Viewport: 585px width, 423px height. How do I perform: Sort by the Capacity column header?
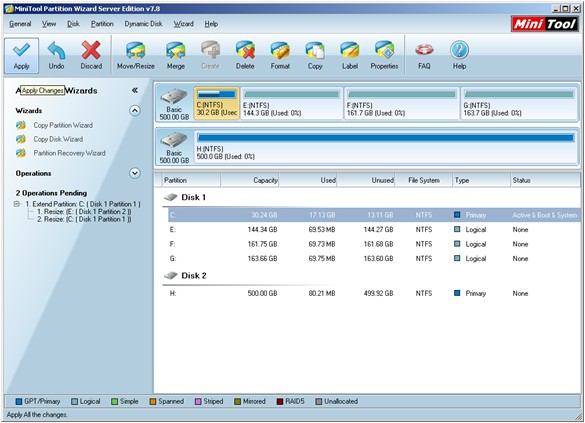250,180
